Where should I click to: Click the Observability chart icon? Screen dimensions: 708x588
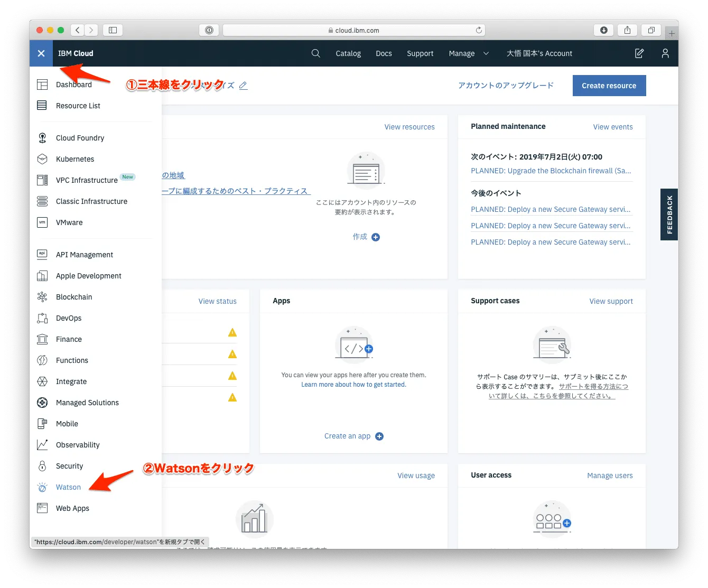[42, 445]
